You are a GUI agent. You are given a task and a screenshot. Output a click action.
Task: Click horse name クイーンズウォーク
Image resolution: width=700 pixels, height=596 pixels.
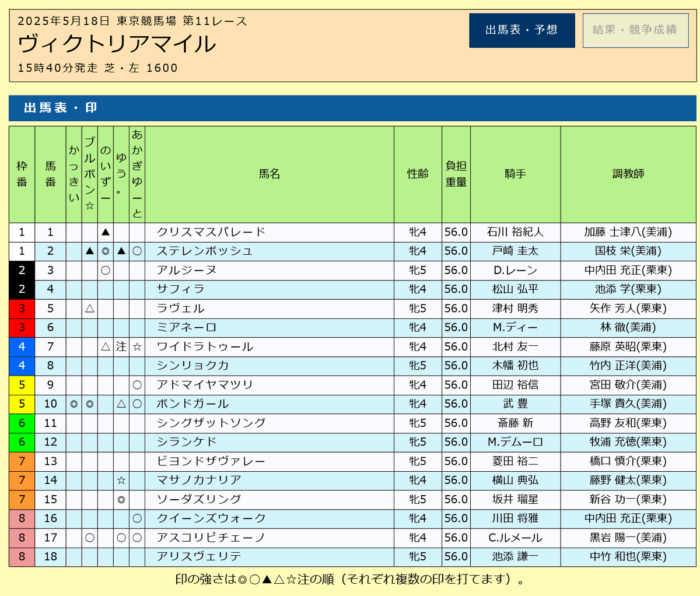(x=211, y=518)
